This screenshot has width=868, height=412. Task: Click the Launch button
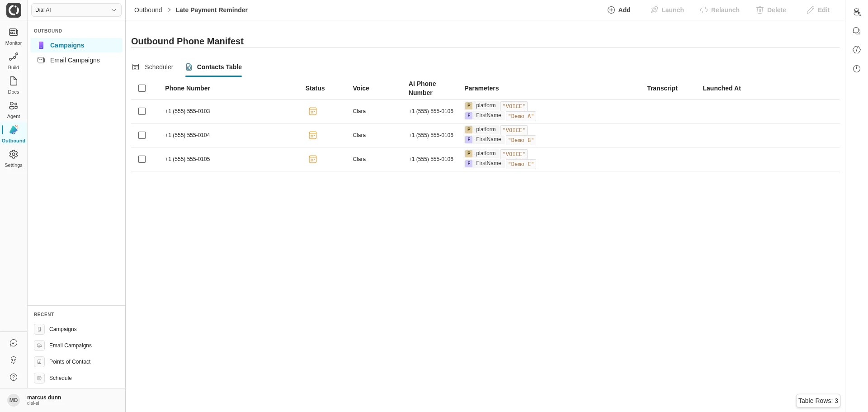point(667,10)
